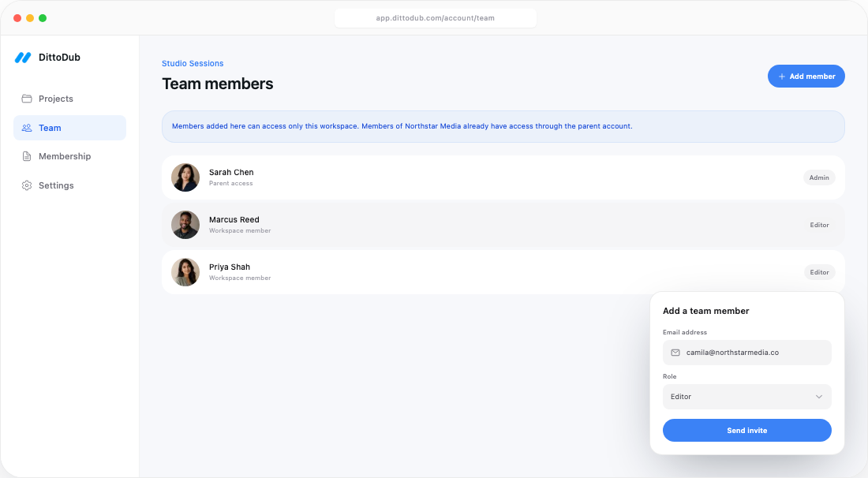Click Sarah Chen's avatar photo
Viewport: 868px width, 478px height.
tap(185, 177)
